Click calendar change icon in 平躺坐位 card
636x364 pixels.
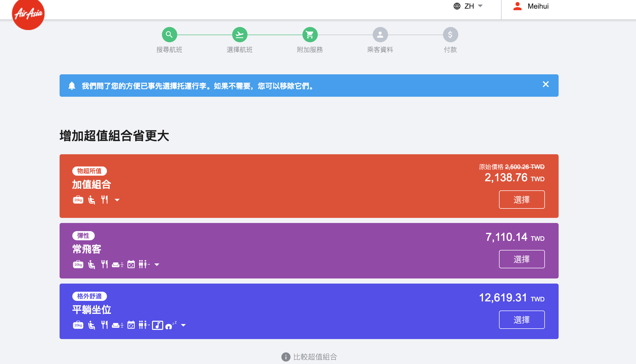tap(131, 325)
